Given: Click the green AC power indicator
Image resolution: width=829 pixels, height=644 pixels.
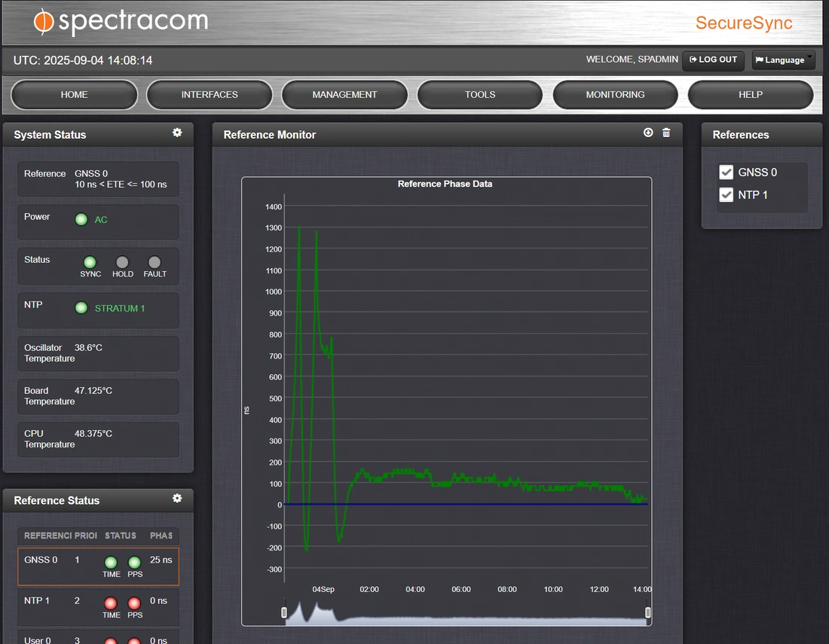Looking at the screenshot, I should [81, 219].
